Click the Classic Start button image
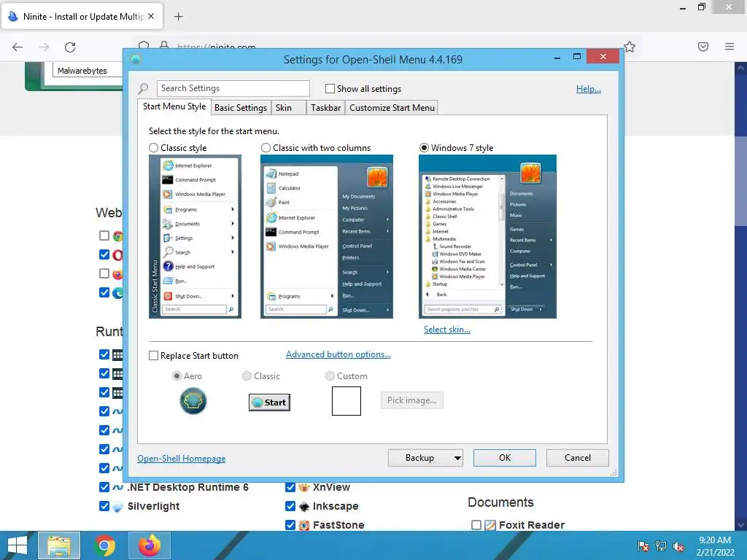This screenshot has height=560, width=747. [269, 402]
